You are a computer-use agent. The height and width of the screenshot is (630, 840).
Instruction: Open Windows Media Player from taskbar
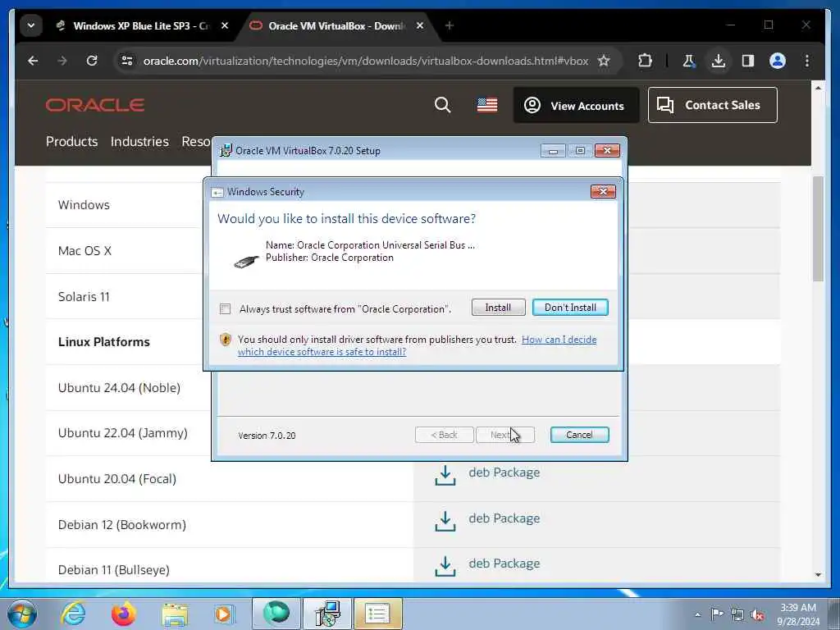coord(224,614)
